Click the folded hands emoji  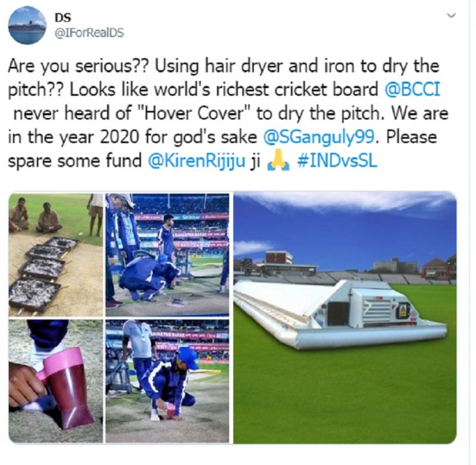pos(278,161)
